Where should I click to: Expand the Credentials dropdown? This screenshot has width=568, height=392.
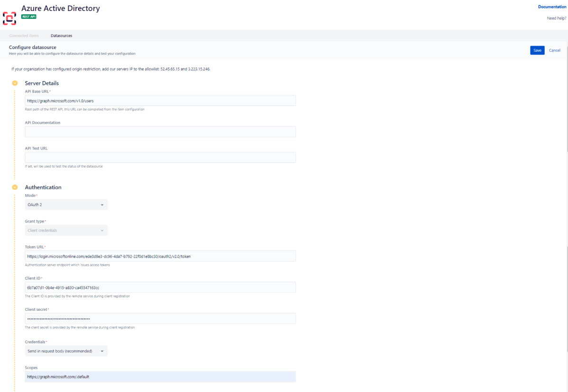tap(66, 351)
